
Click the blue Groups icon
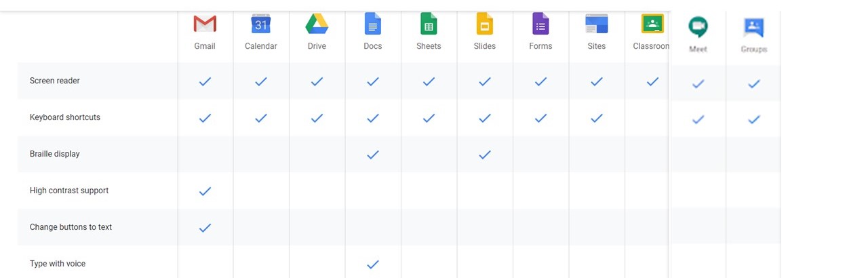[754, 28]
